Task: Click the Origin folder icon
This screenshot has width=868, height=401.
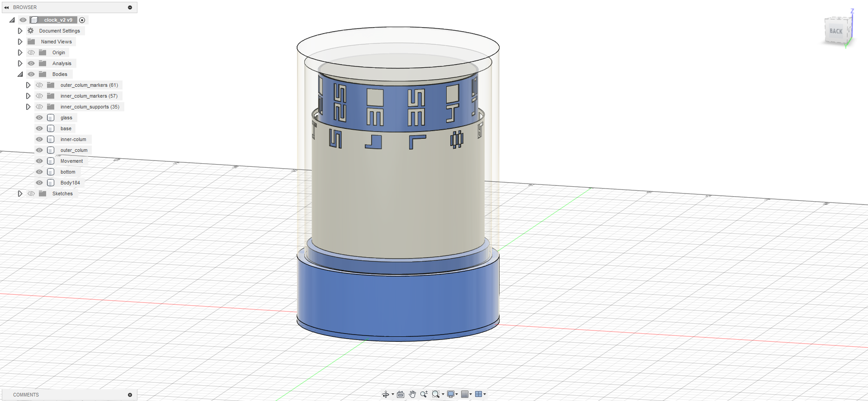Action: (x=42, y=52)
